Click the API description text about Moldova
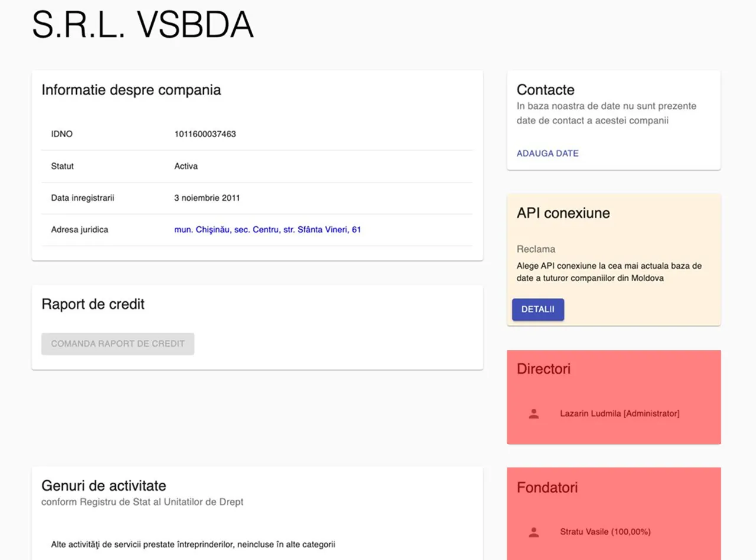756x560 pixels. click(x=609, y=272)
